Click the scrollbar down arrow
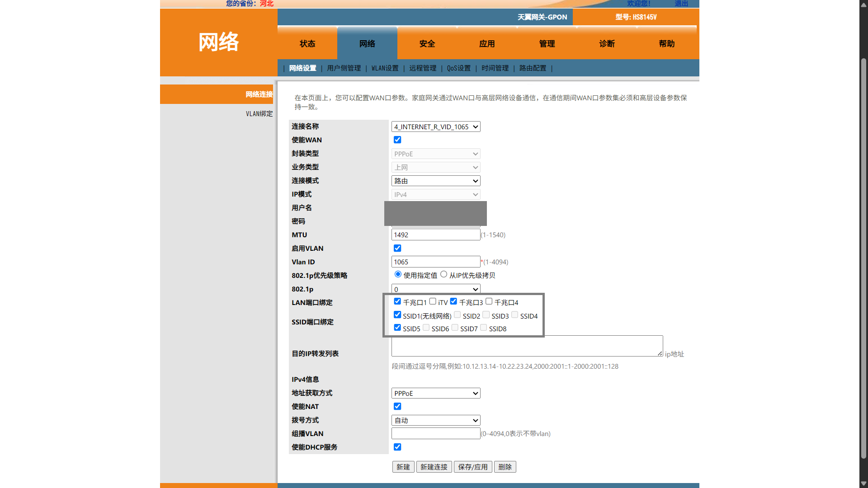 click(x=863, y=483)
